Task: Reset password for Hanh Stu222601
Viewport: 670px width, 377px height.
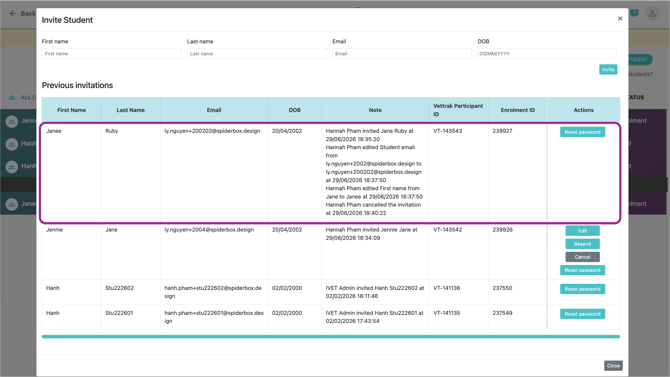Action: 582,314
